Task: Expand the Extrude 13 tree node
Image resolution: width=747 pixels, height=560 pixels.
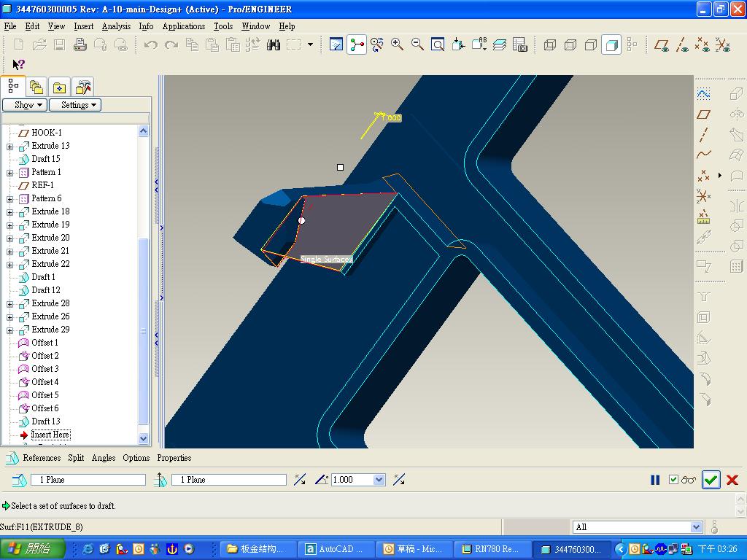Action: click(10, 146)
